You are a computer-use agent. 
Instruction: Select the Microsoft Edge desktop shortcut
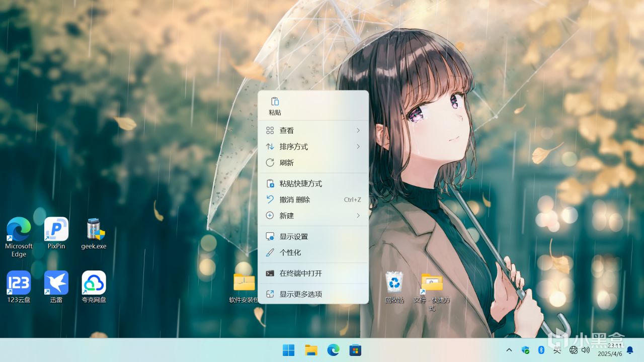click(x=19, y=237)
